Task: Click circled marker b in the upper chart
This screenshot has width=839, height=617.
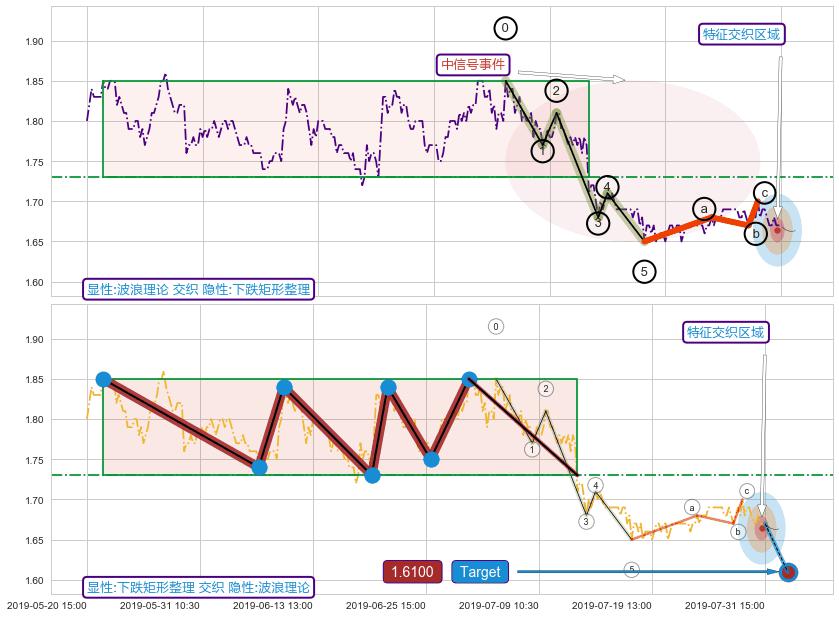Action: [756, 234]
